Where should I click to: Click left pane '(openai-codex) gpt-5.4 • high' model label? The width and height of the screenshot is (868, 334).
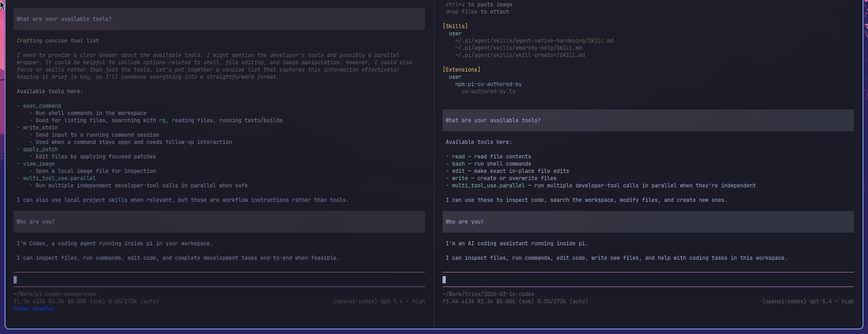click(x=379, y=301)
